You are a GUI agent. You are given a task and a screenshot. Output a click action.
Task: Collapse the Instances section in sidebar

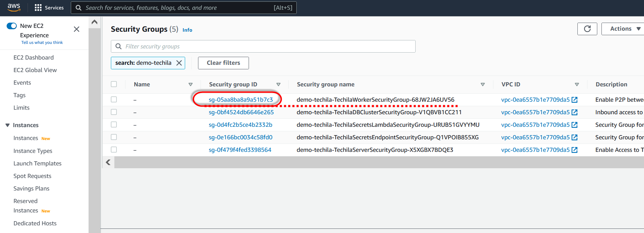click(x=8, y=125)
